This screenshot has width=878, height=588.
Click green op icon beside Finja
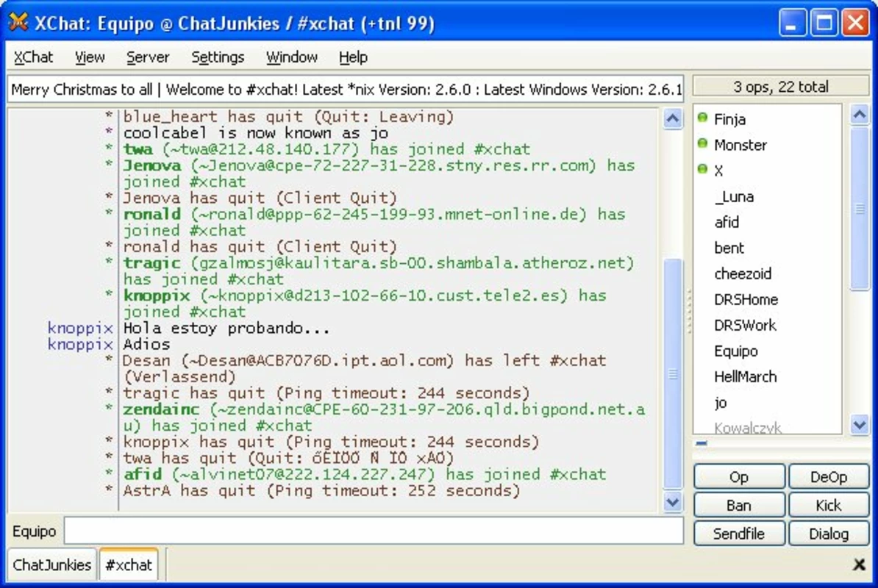click(x=702, y=118)
